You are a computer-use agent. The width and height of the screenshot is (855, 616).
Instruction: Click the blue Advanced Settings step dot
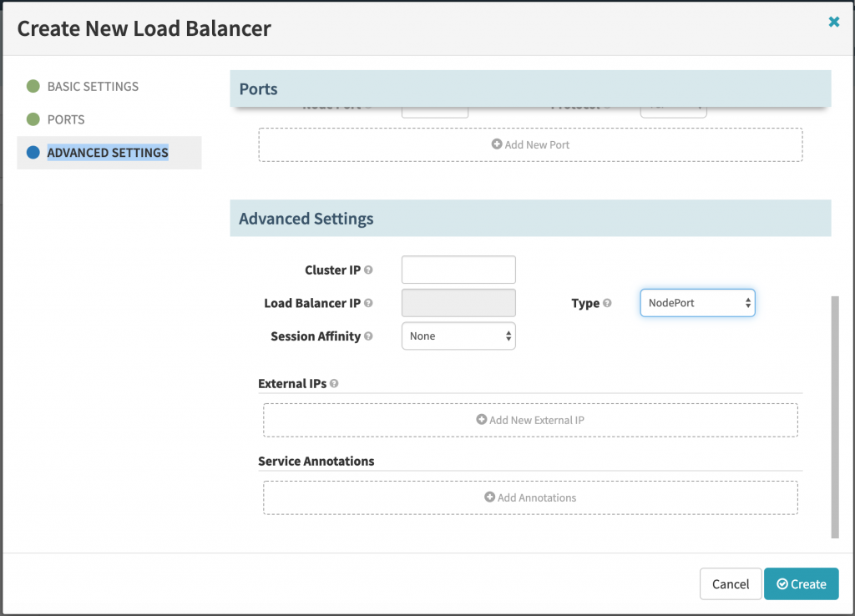pyautogui.click(x=33, y=153)
